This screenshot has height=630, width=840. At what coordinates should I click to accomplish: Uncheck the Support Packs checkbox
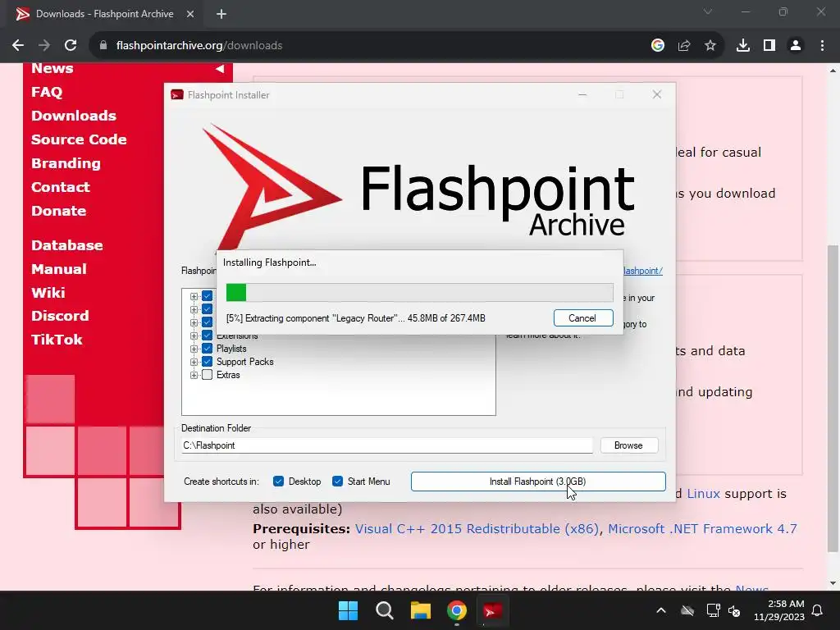pos(207,362)
